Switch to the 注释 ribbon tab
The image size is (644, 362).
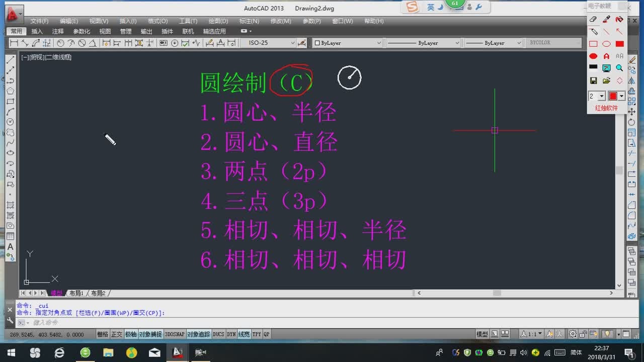pos(58,31)
